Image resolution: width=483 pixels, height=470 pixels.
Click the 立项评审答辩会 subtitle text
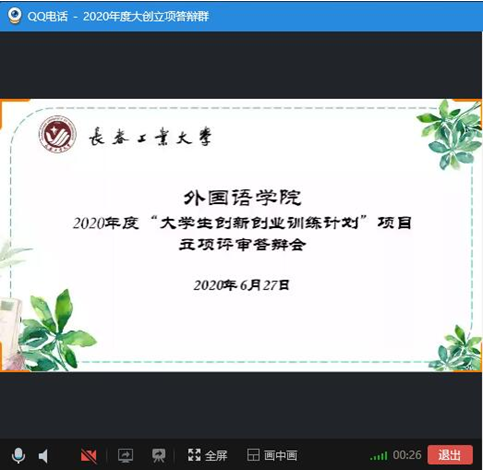[242, 245]
